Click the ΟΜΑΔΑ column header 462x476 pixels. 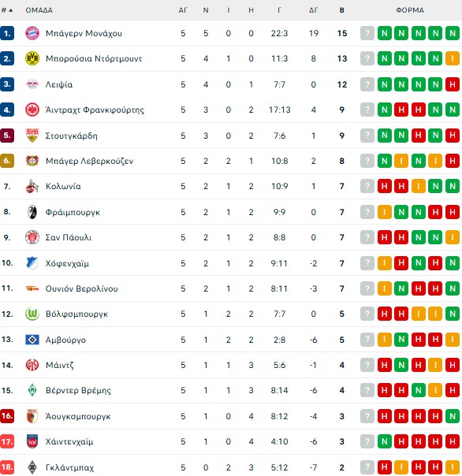click(x=39, y=10)
